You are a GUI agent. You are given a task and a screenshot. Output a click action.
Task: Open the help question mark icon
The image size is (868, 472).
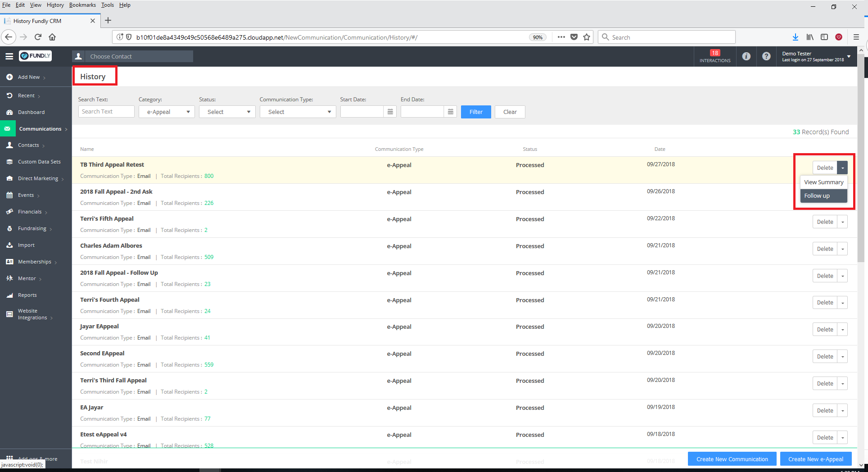tap(766, 56)
